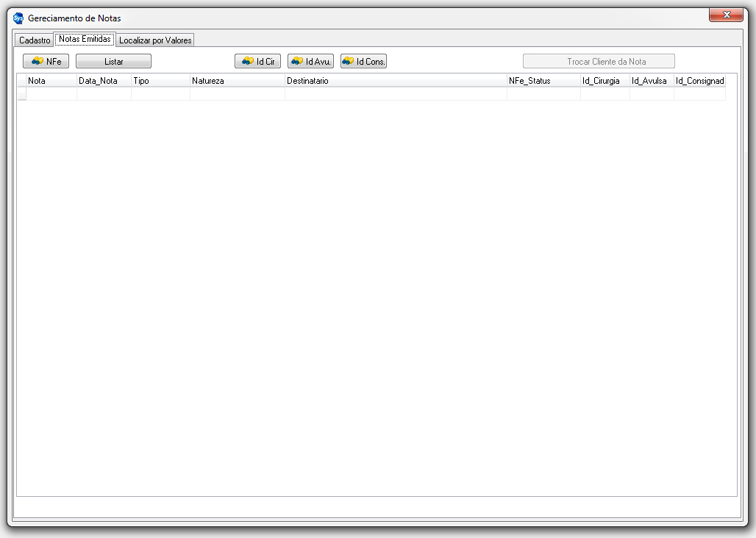Open the Localizar por Valores tab
Screen dimensions: 756x538
(x=155, y=40)
